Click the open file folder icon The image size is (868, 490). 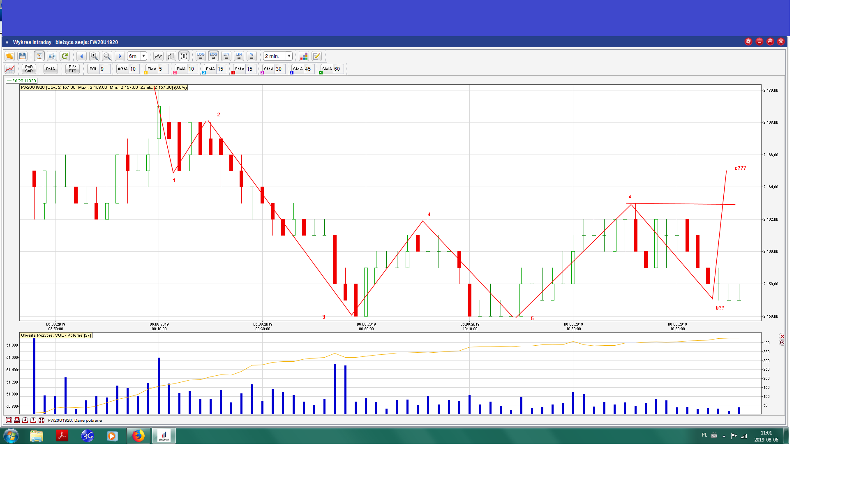[x=9, y=56]
